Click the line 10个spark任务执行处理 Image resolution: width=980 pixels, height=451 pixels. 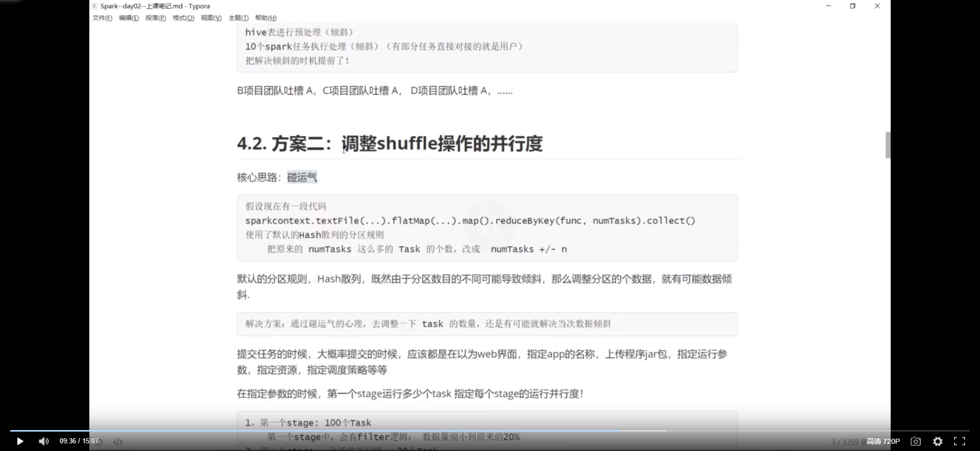(x=384, y=46)
